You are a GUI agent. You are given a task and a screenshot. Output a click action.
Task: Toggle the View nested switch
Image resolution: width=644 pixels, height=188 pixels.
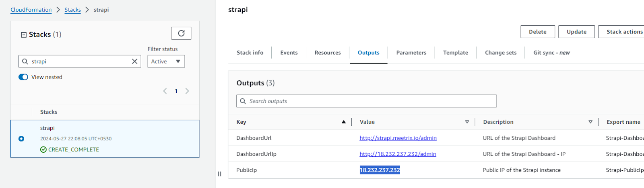coord(23,77)
